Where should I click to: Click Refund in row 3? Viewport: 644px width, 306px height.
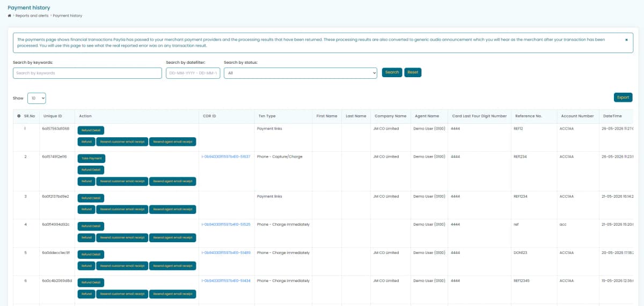(86, 210)
